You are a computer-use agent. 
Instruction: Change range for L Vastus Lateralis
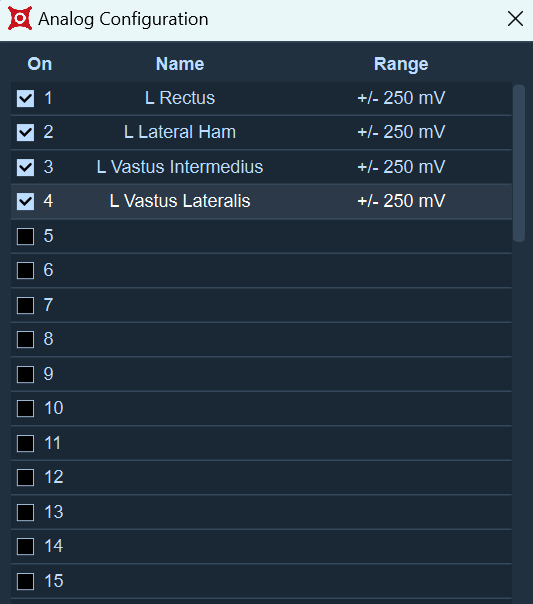click(401, 201)
